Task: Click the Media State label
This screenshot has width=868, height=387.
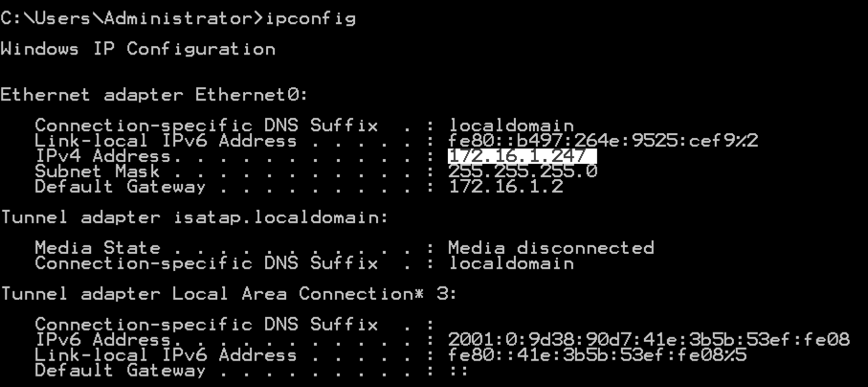Action: [x=86, y=247]
